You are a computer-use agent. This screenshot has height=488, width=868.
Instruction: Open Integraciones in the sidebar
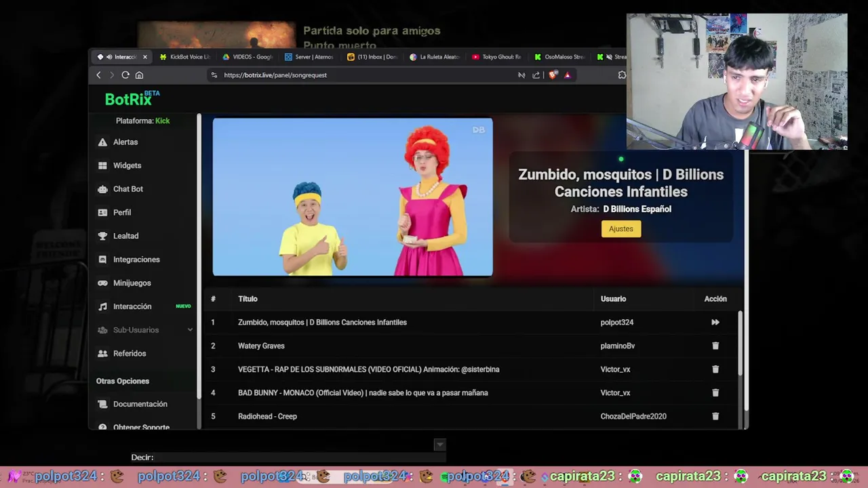coord(136,260)
